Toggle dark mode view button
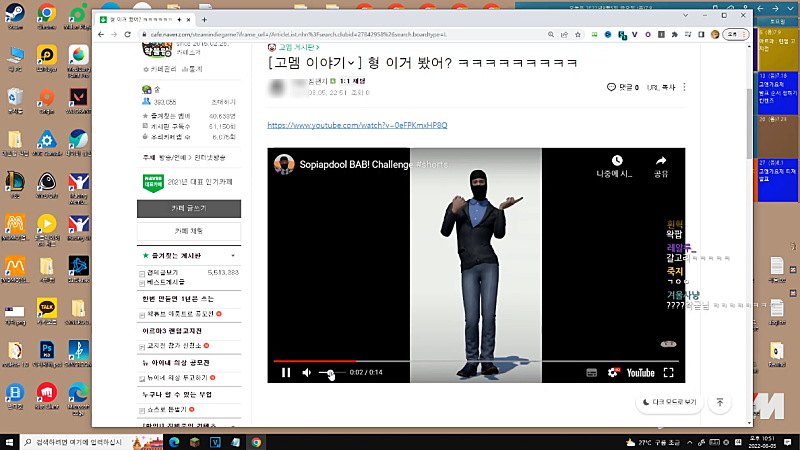800x450 pixels. tap(670, 402)
